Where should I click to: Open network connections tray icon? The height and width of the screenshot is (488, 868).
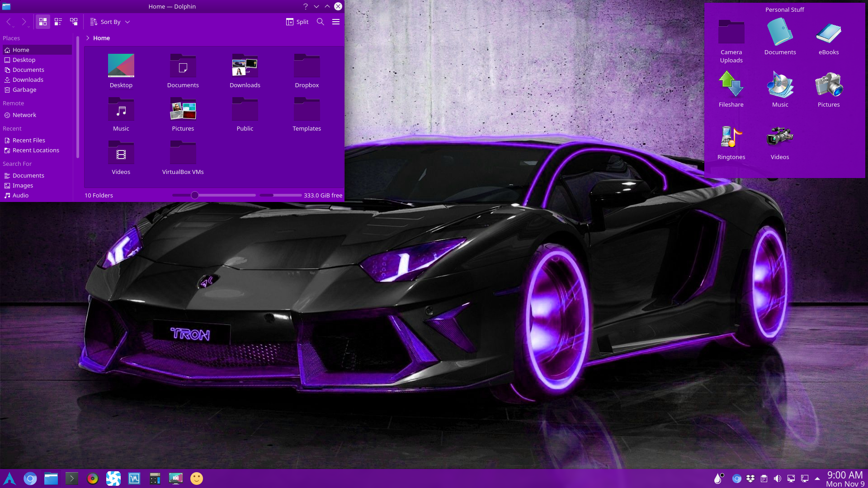coord(805,479)
